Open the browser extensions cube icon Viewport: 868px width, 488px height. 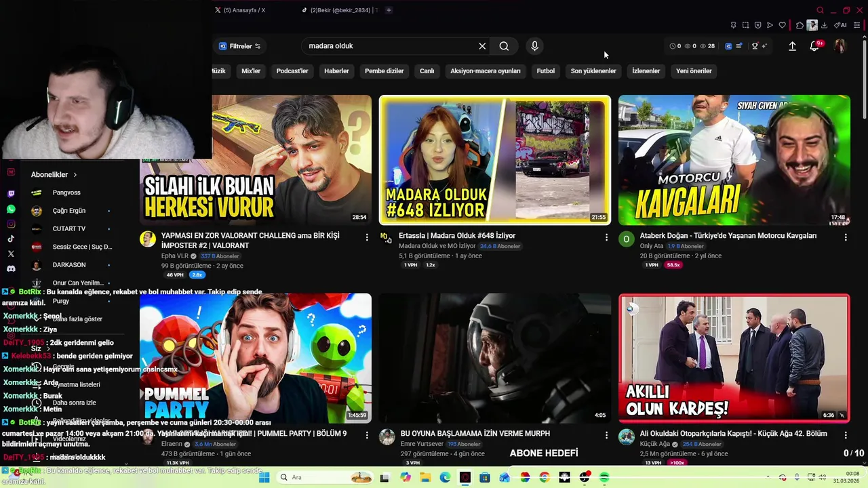800,25
